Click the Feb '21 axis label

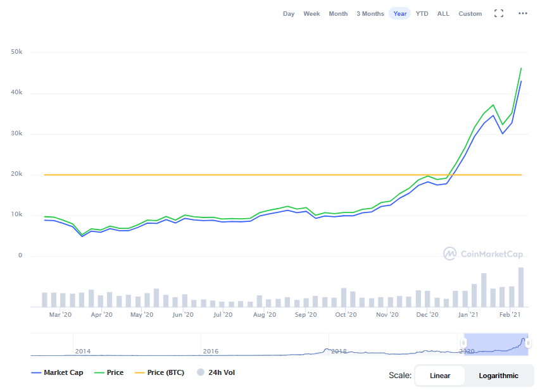pyautogui.click(x=510, y=314)
